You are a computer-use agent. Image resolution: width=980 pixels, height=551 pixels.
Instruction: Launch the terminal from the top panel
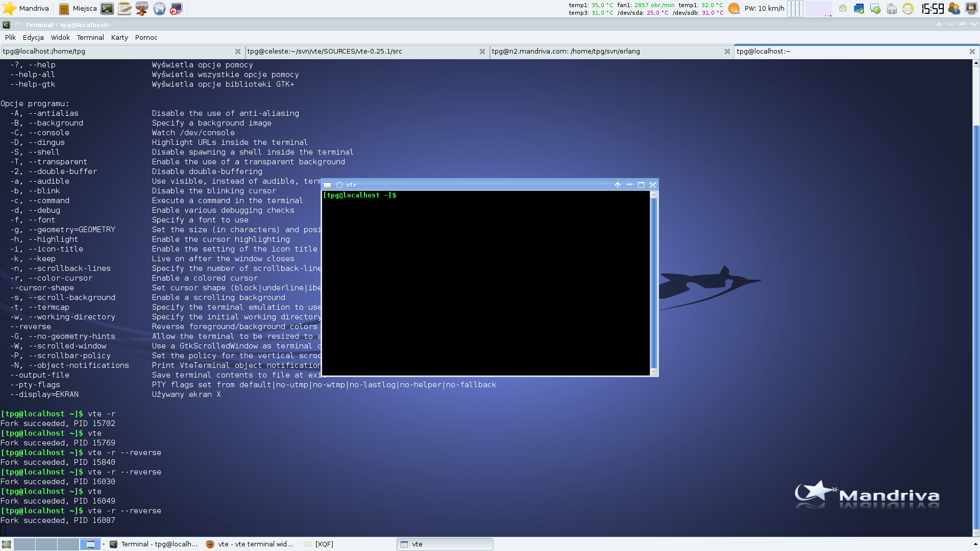tap(107, 8)
